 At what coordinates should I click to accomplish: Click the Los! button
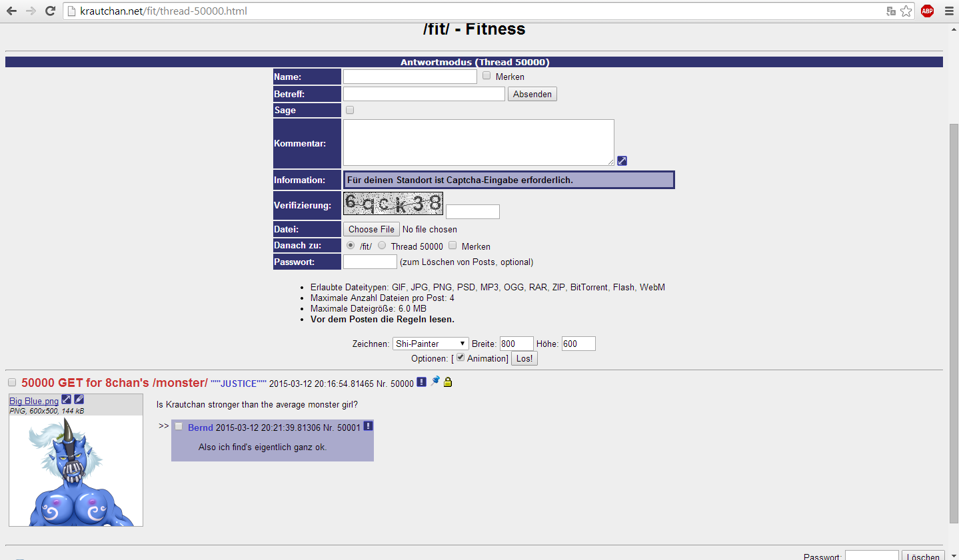(x=524, y=358)
